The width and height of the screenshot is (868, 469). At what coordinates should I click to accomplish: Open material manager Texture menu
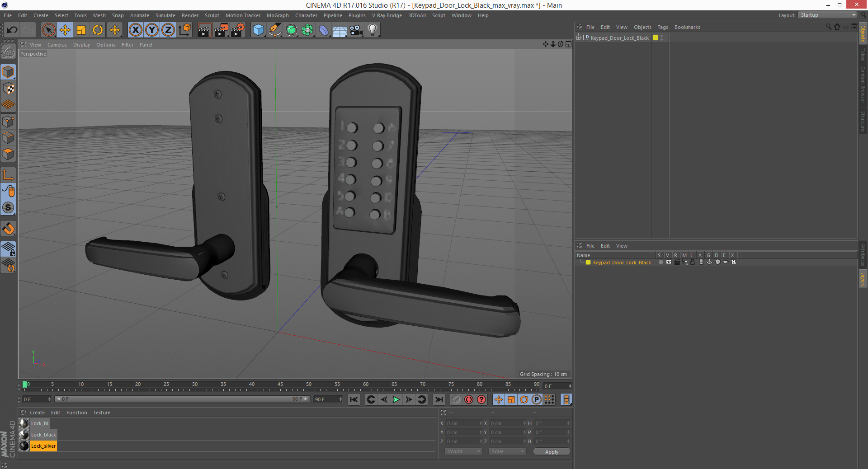[102, 413]
